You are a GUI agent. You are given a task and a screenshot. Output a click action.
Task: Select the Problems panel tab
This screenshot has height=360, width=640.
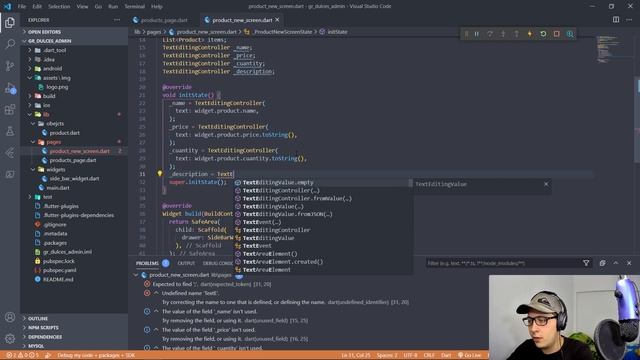click(147, 263)
